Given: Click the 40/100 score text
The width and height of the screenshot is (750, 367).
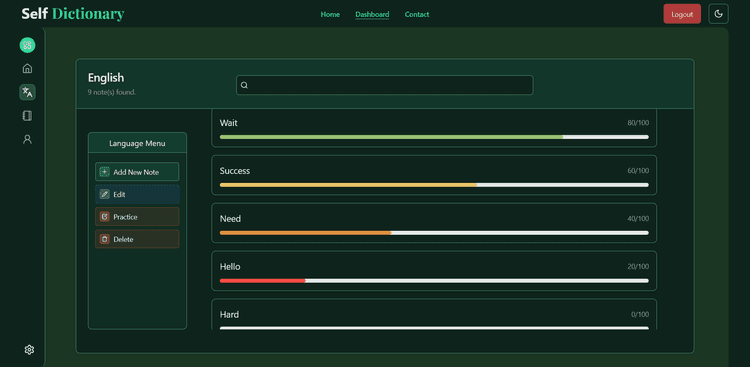Looking at the screenshot, I should click(x=638, y=219).
